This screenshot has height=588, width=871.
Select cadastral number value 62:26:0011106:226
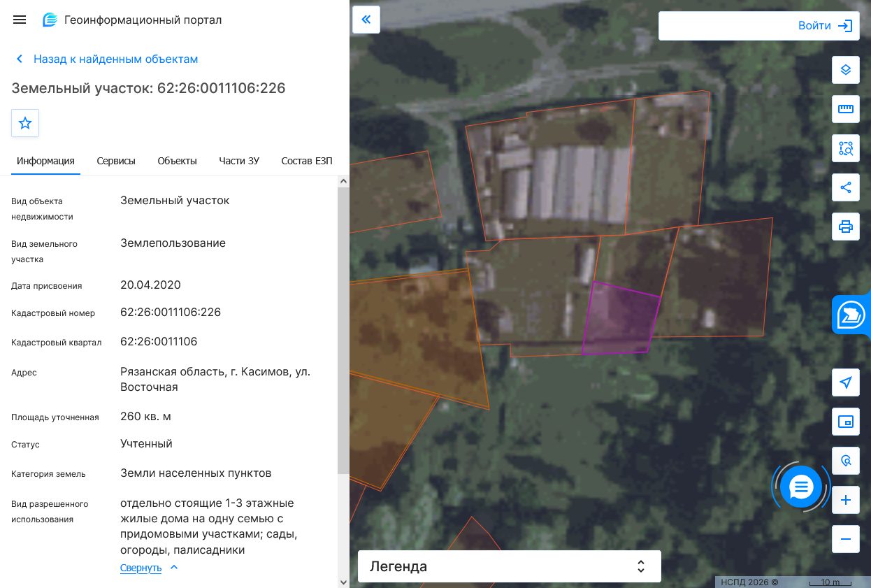tap(171, 313)
